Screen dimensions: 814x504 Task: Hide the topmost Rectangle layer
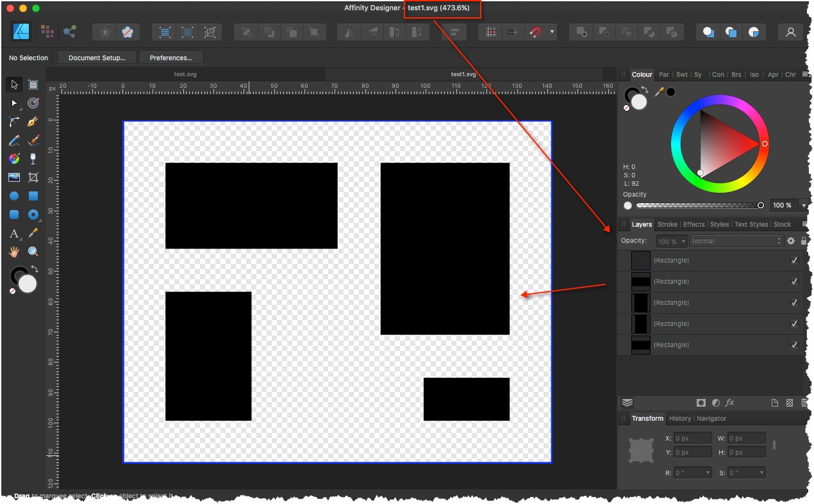coord(795,261)
